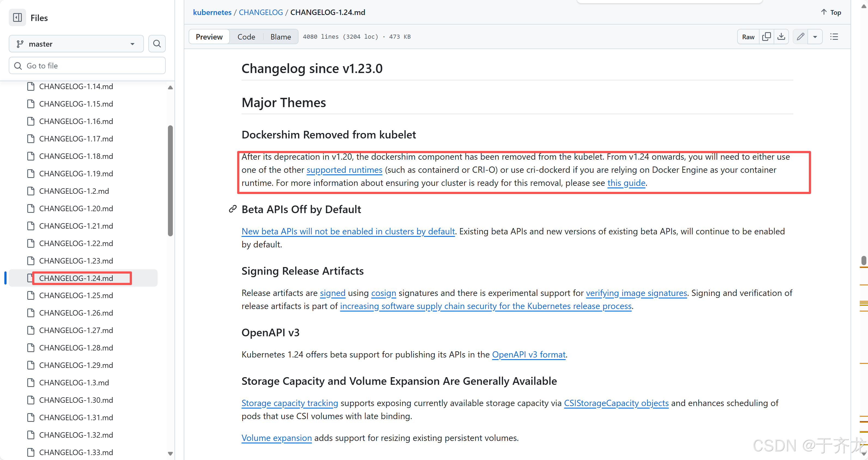868x460 pixels.
Task: Open CHANGELOG-1.27.md file
Action: coord(76,330)
